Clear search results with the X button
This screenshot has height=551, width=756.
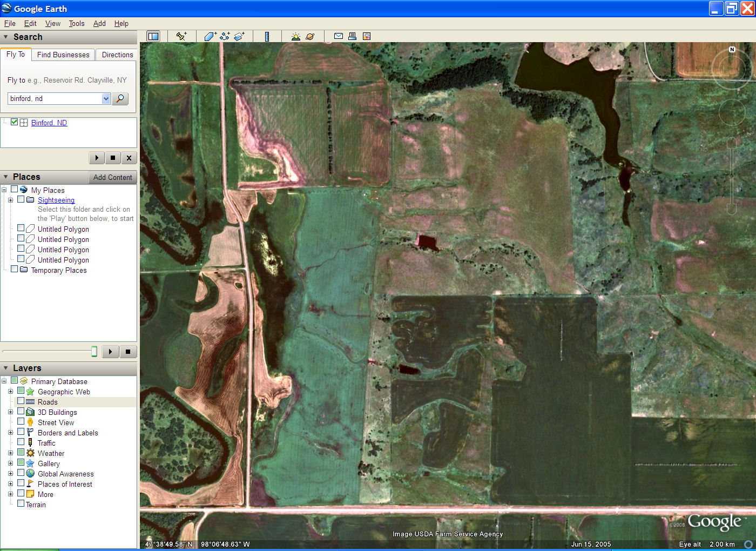129,158
